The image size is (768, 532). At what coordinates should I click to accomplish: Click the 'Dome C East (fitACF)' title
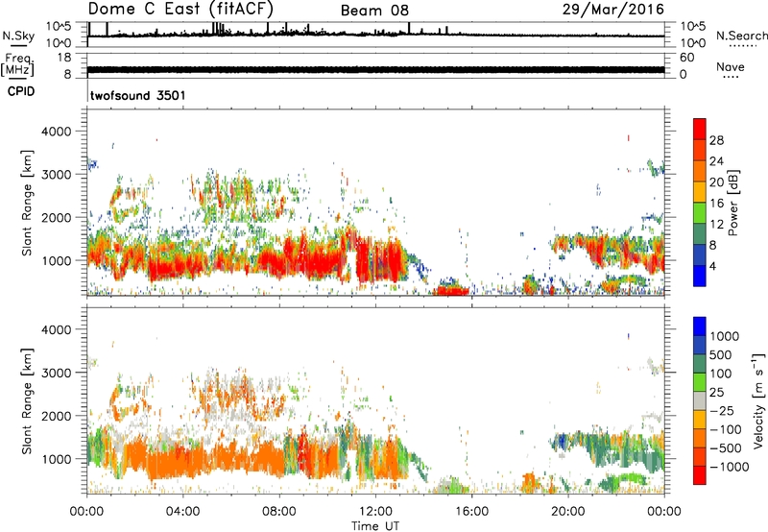180,9
